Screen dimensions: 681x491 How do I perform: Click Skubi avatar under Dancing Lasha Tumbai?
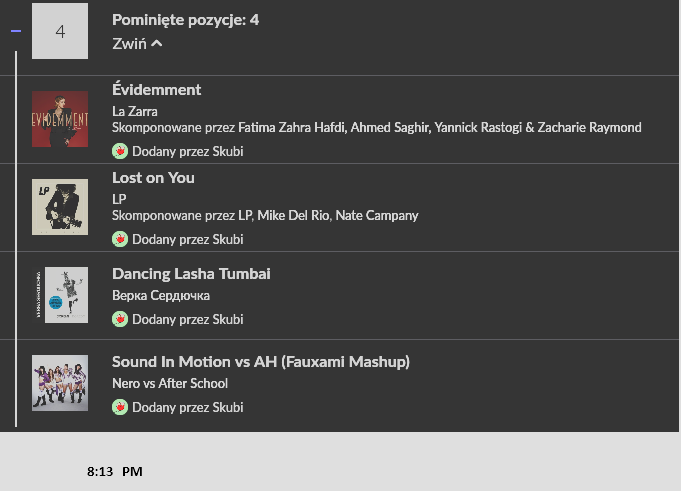[120, 319]
